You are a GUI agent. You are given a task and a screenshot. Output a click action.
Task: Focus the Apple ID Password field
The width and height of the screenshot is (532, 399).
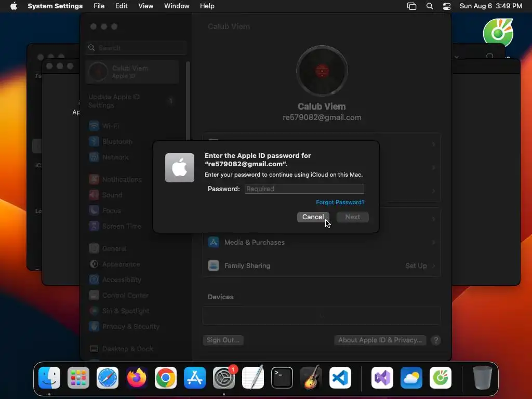(304, 189)
